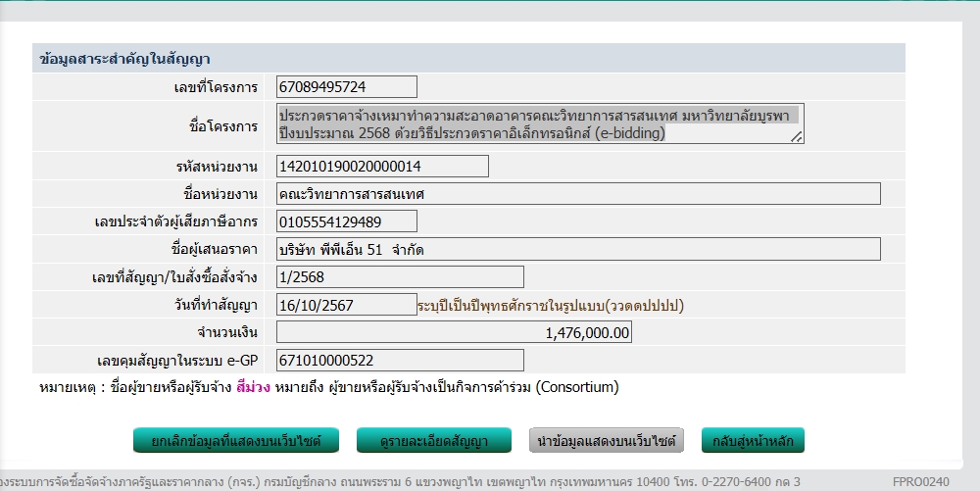980x491 pixels.
Task: Click the วันที่ทำสัญญา date field 16/10/2567
Action: click(x=347, y=305)
